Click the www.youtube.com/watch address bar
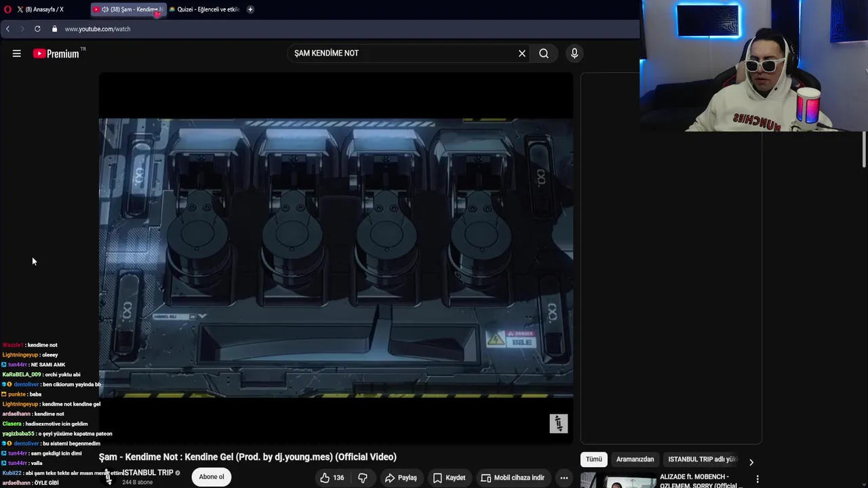868x488 pixels. click(98, 29)
